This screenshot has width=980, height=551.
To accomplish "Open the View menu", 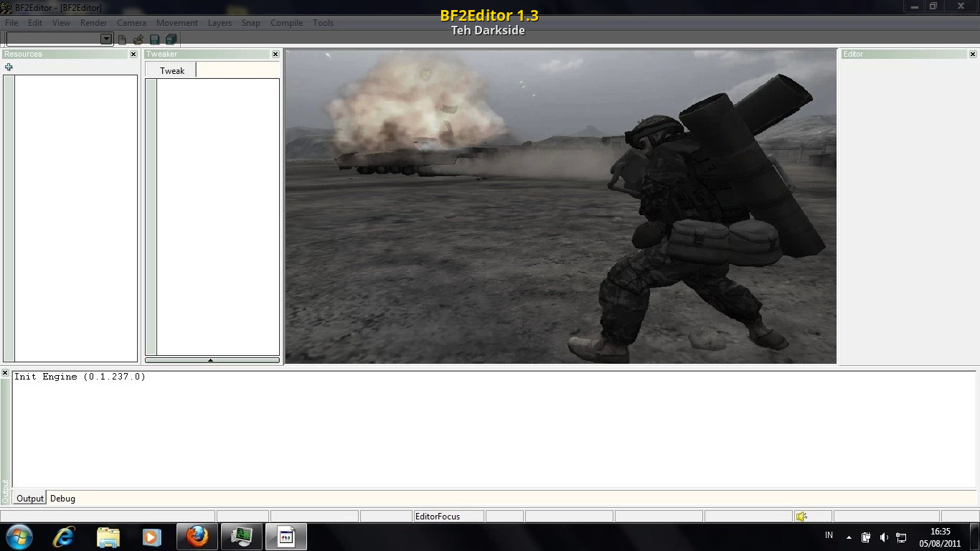I will 62,23.
